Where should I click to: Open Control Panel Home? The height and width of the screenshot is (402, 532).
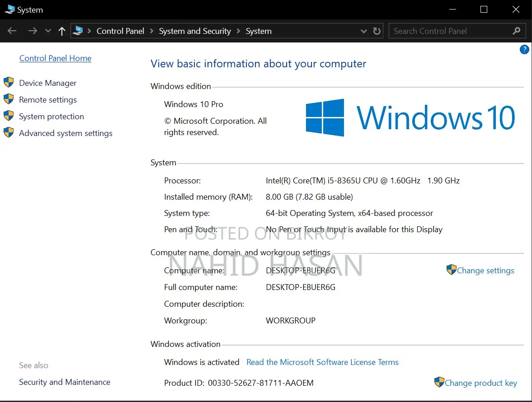pyautogui.click(x=55, y=58)
